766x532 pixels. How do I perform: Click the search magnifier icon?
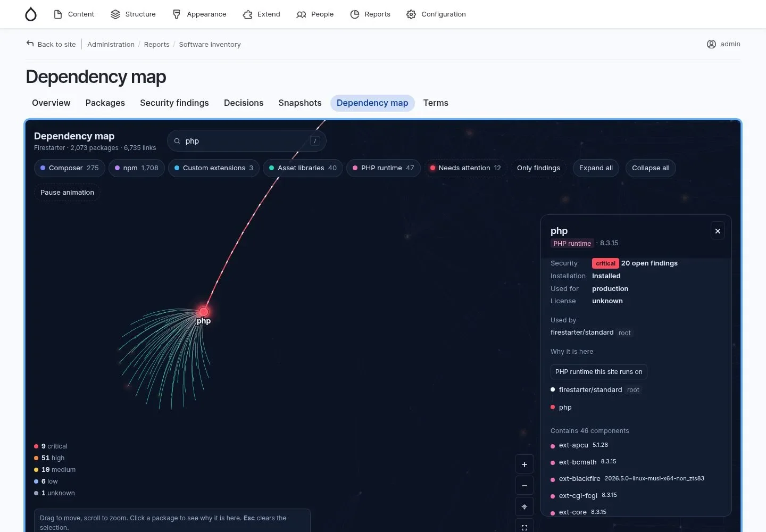[177, 141]
